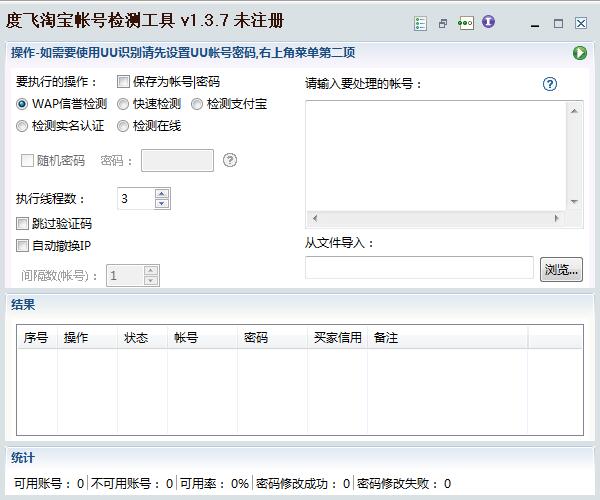600x500 pixels.
Task: Click the 密码 column header in results
Action: point(272,337)
